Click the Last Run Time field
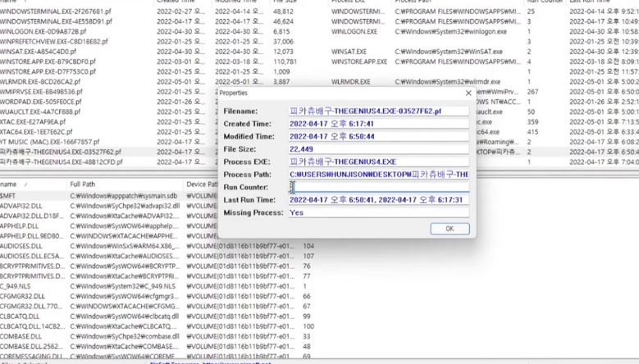 coord(379,200)
